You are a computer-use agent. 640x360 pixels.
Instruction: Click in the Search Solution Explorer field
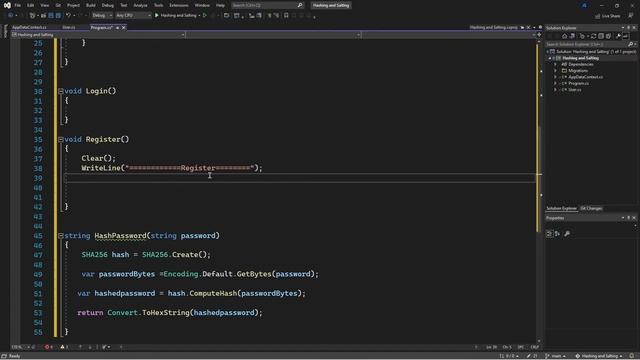[x=587, y=44]
